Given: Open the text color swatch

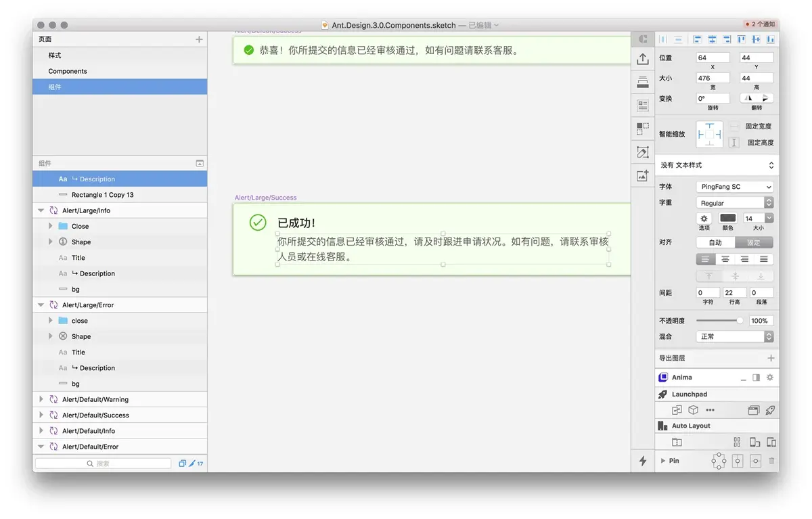Looking at the screenshot, I should [x=728, y=218].
